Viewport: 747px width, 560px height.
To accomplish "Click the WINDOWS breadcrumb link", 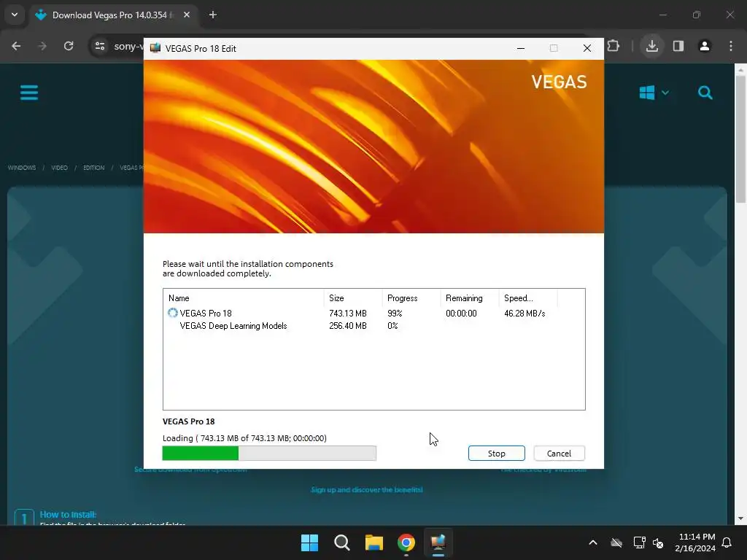I will pyautogui.click(x=22, y=168).
